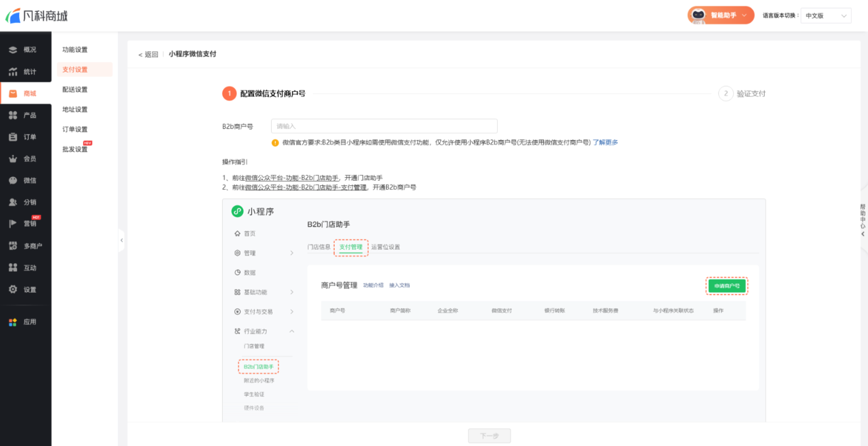The width and height of the screenshot is (868, 446).
Task: Open 功能设置 submenu item
Action: (x=75, y=49)
